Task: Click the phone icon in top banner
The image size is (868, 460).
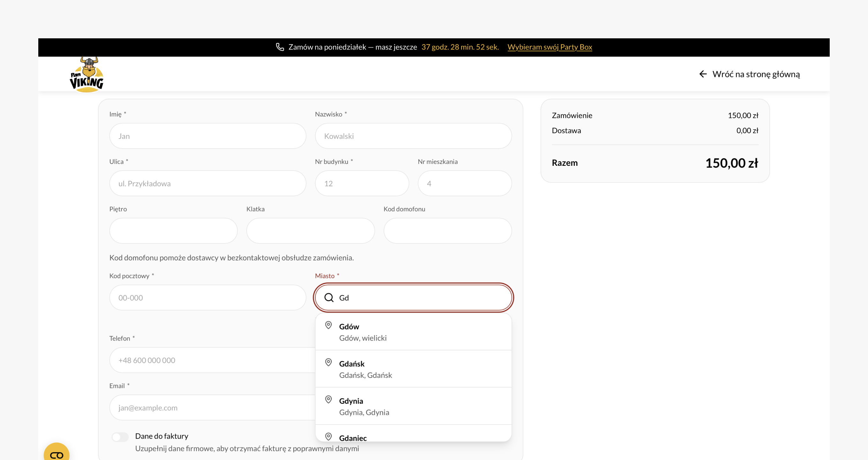Action: 280,47
